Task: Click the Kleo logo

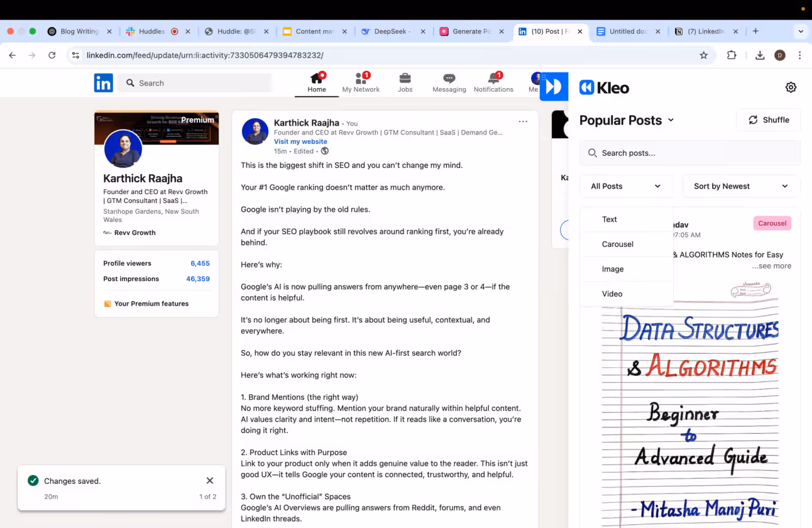Action: (x=604, y=87)
